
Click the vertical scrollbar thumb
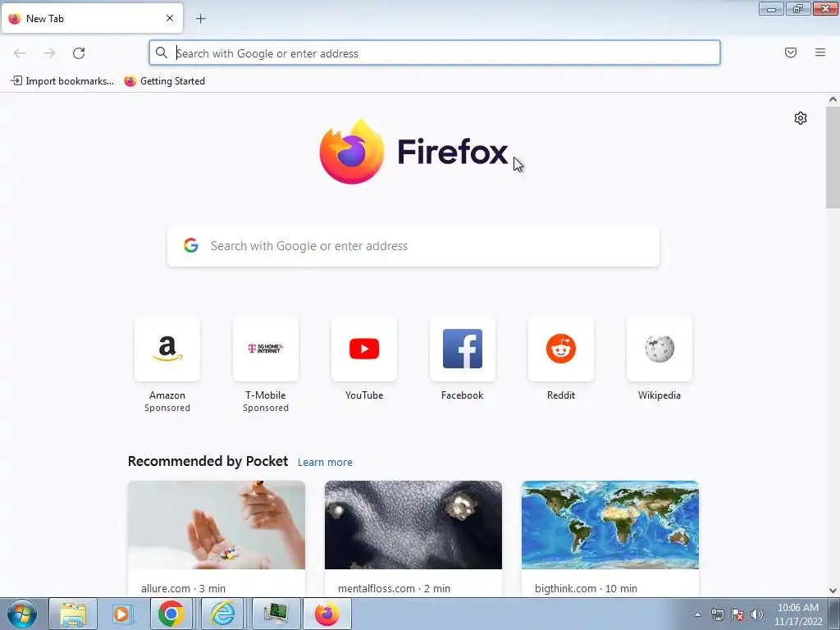point(833,157)
